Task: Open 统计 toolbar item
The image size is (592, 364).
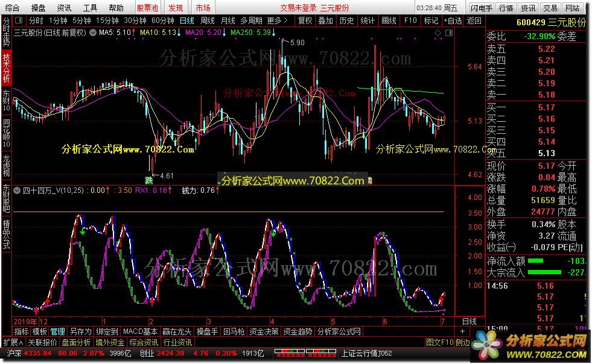Action: point(368,20)
